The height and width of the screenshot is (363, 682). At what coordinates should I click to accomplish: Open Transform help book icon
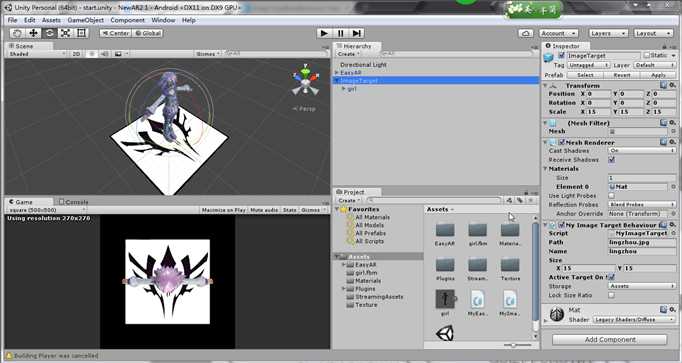tap(664, 85)
